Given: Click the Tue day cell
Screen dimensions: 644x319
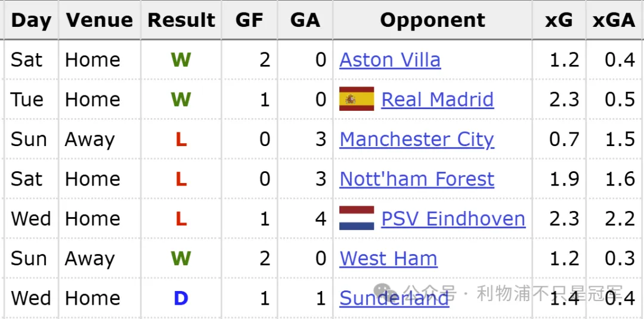Looking at the screenshot, I should click(27, 100).
